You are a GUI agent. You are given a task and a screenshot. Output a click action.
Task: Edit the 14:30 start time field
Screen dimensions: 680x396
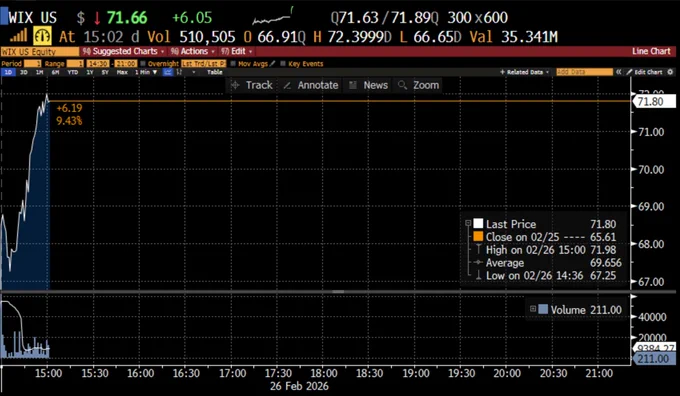pyautogui.click(x=98, y=64)
